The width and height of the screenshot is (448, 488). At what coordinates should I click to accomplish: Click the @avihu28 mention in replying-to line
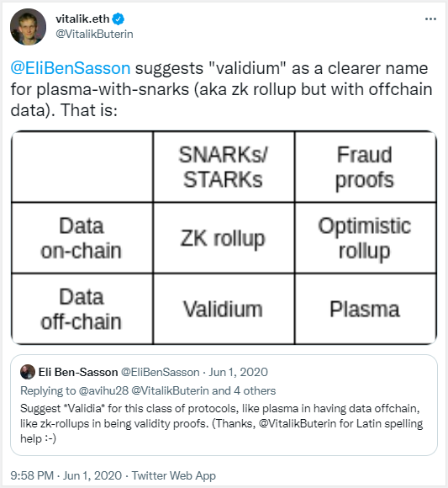point(103,390)
